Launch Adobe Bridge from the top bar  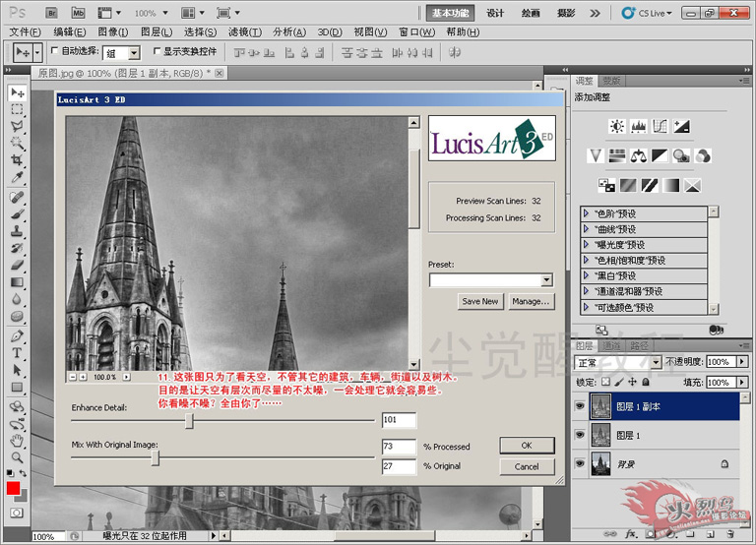coord(51,13)
